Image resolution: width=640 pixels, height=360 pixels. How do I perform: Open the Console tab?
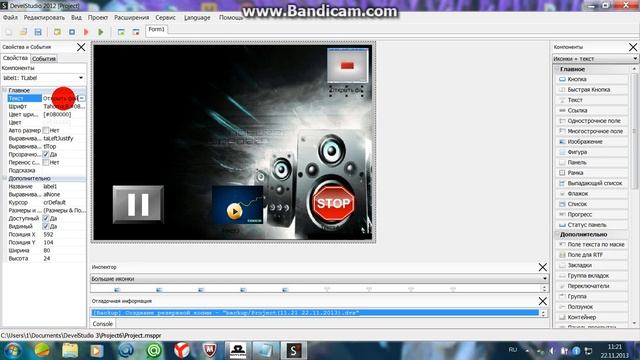point(102,324)
